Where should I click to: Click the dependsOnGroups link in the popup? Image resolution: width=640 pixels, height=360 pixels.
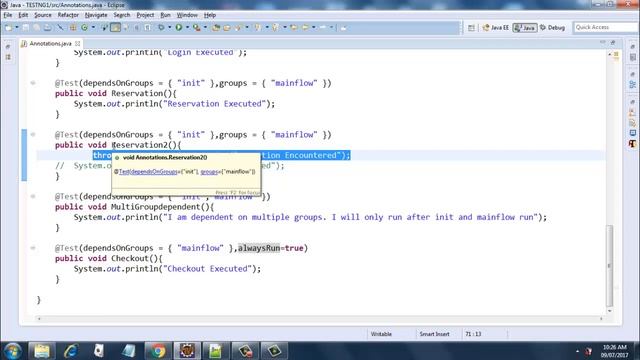(x=154, y=172)
